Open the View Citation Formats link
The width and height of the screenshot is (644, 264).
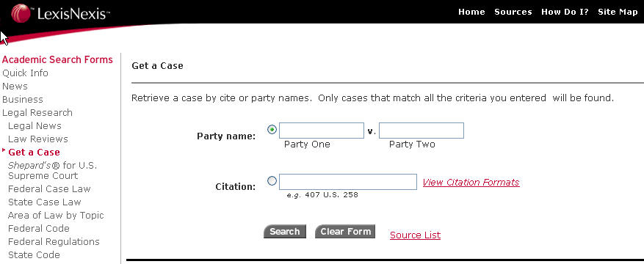pyautogui.click(x=471, y=183)
